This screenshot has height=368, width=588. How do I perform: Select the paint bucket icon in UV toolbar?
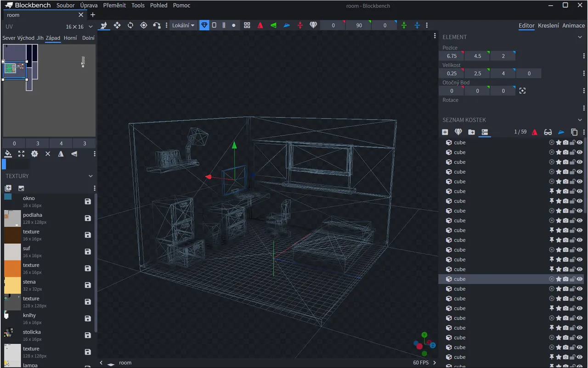pos(8,154)
